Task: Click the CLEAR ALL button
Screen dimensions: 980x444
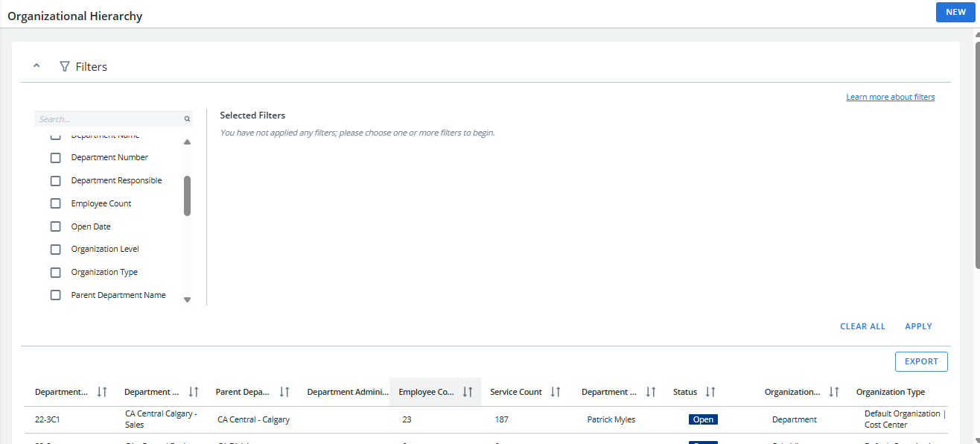Action: [x=863, y=326]
